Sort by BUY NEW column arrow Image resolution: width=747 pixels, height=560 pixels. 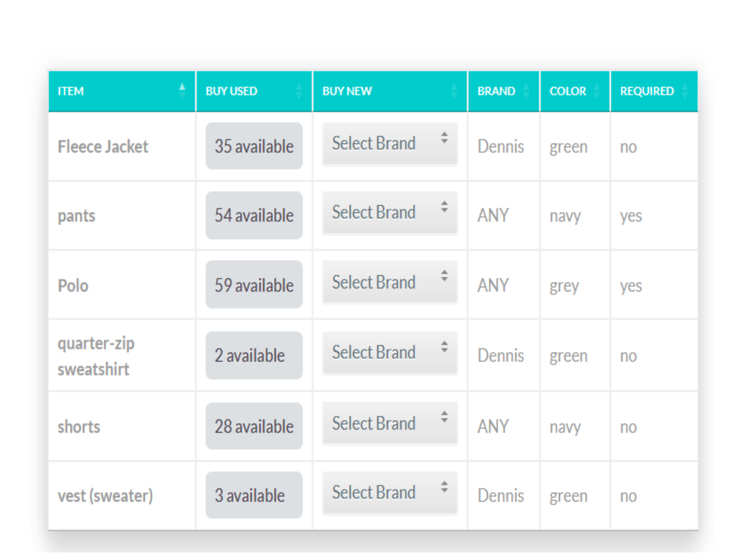454,91
